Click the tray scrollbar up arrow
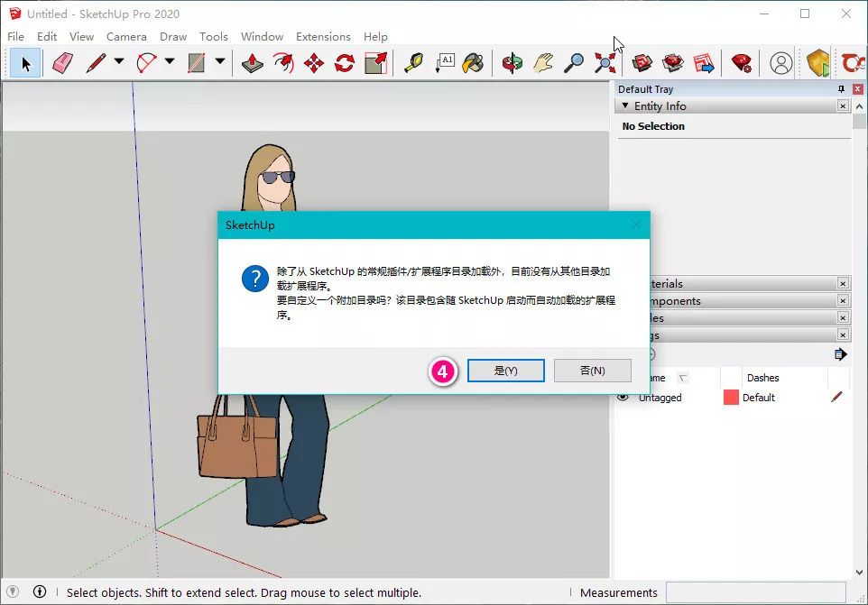The width and height of the screenshot is (868, 605). pos(859,106)
